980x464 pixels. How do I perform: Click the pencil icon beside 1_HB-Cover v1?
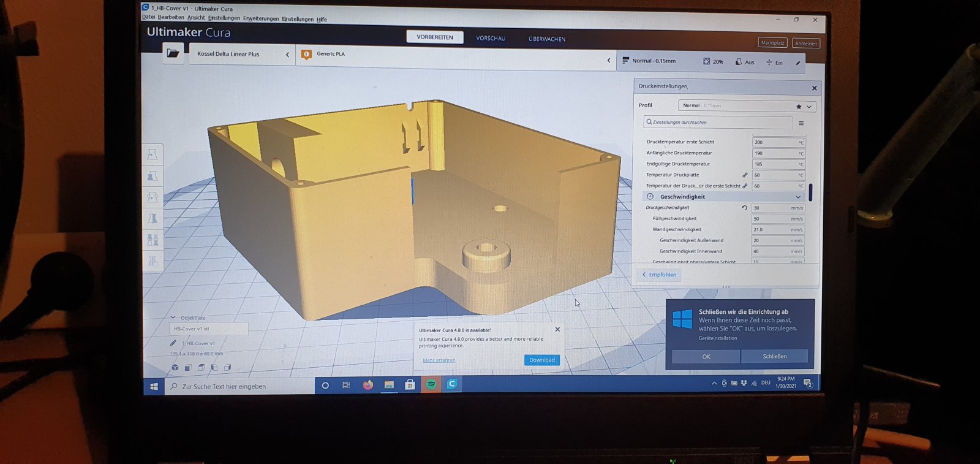(173, 343)
